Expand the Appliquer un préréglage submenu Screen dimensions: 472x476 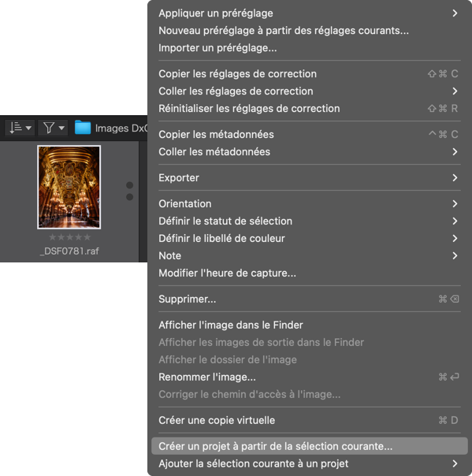(x=309, y=13)
